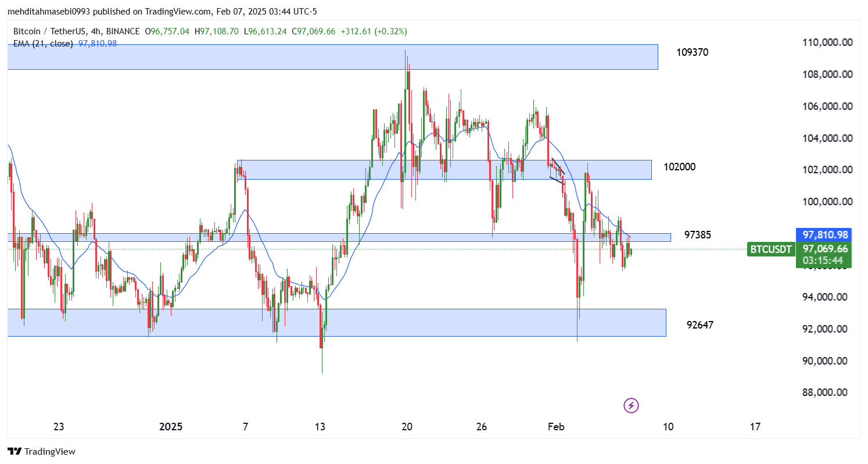Click the green 97,069.66 current price label
Viewport: 868px width, 464px height.
(x=824, y=248)
